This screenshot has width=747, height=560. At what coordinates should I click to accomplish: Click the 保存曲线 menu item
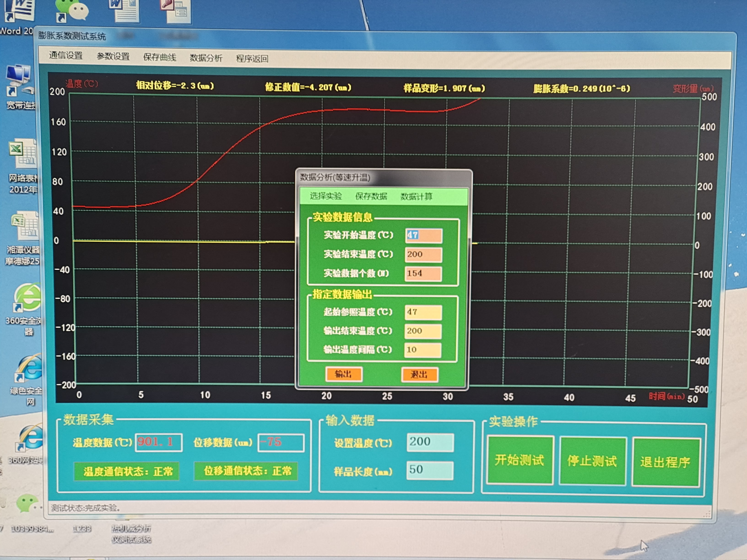pos(159,57)
